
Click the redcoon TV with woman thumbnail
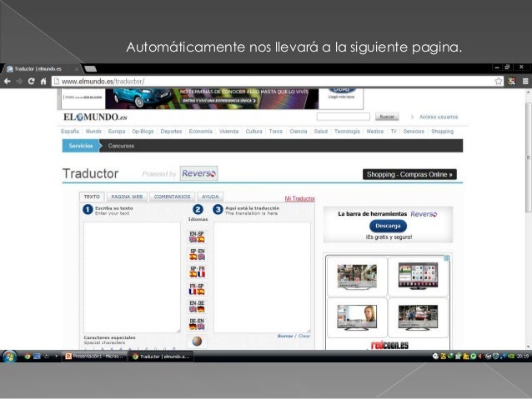357,317
